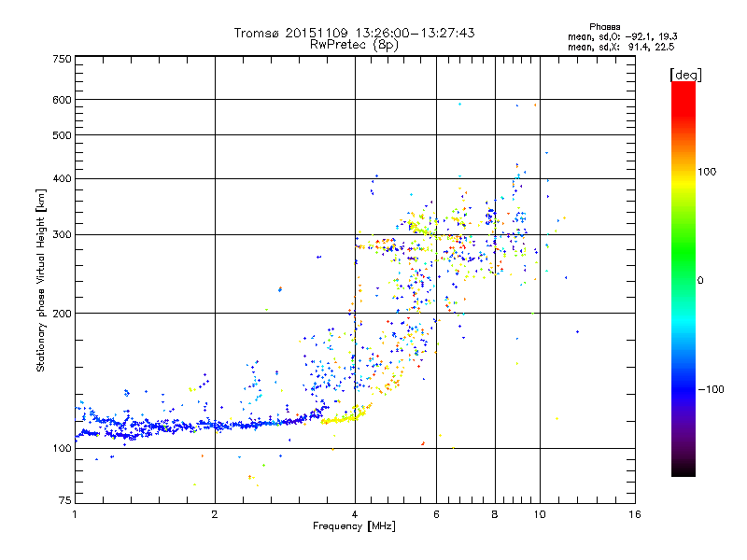Click y-axis tick label '500'
The width and height of the screenshot is (747, 560).
(x=63, y=135)
